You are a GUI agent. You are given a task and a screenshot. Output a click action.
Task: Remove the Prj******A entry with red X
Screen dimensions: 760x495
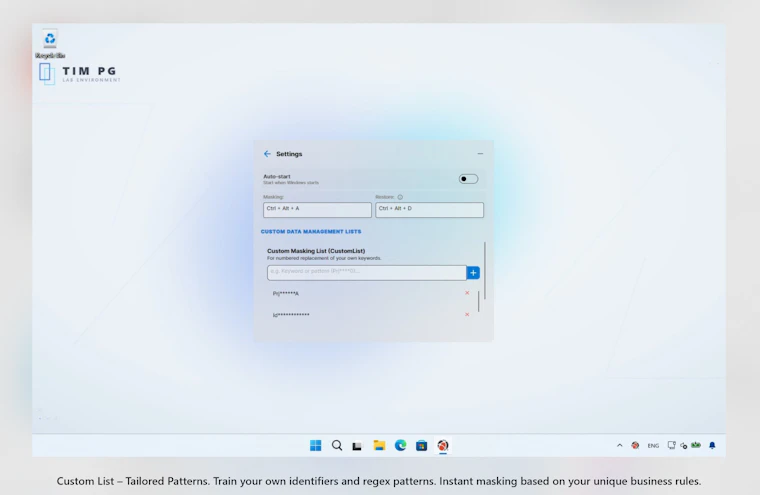click(467, 293)
